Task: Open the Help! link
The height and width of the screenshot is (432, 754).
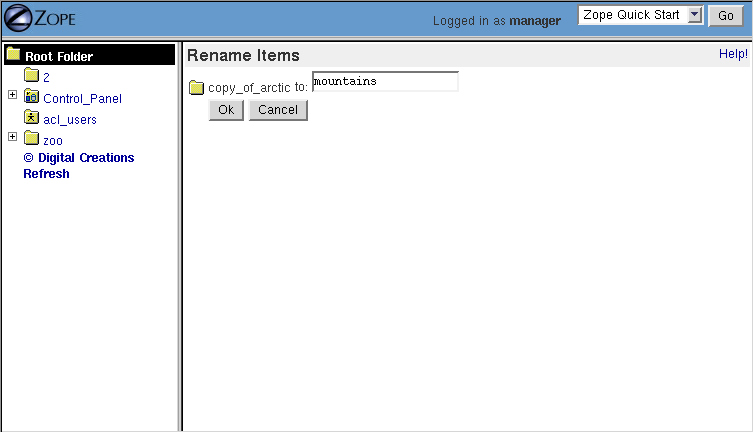Action: [x=733, y=54]
